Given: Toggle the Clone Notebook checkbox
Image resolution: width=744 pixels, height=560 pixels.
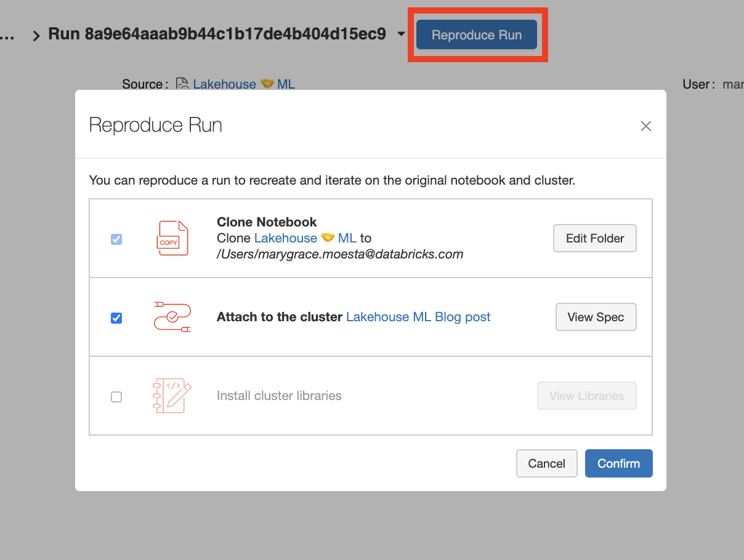Looking at the screenshot, I should (x=116, y=239).
